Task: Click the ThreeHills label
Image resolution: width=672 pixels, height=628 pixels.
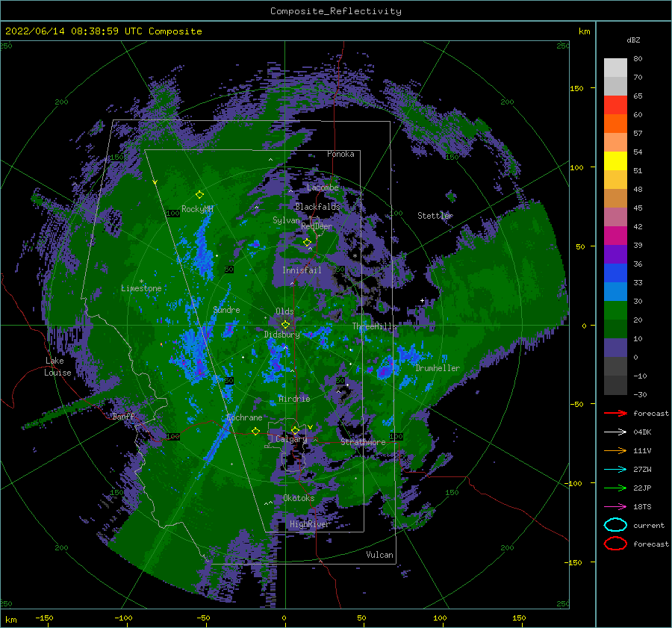Action: click(x=374, y=326)
